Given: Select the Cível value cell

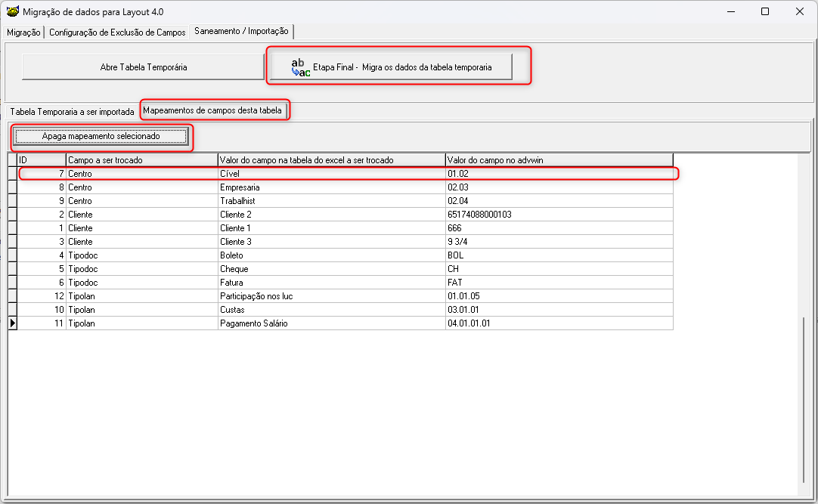Looking at the screenshot, I should [x=332, y=174].
